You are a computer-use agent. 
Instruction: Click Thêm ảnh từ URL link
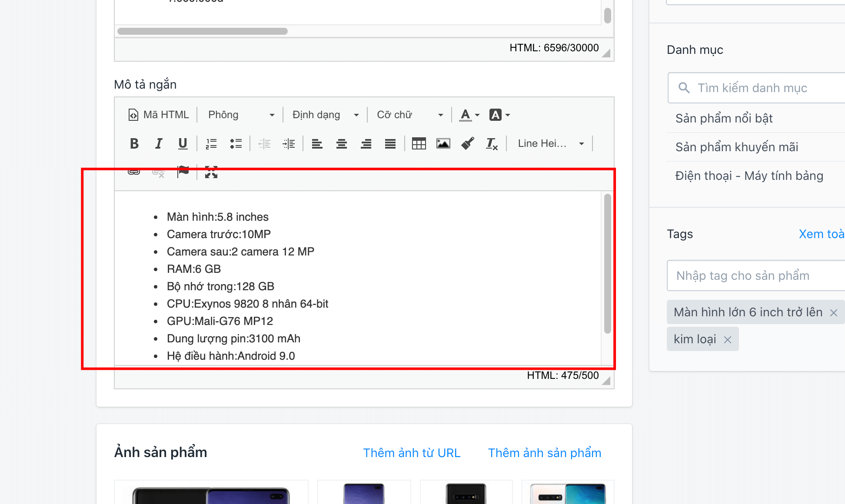412,453
